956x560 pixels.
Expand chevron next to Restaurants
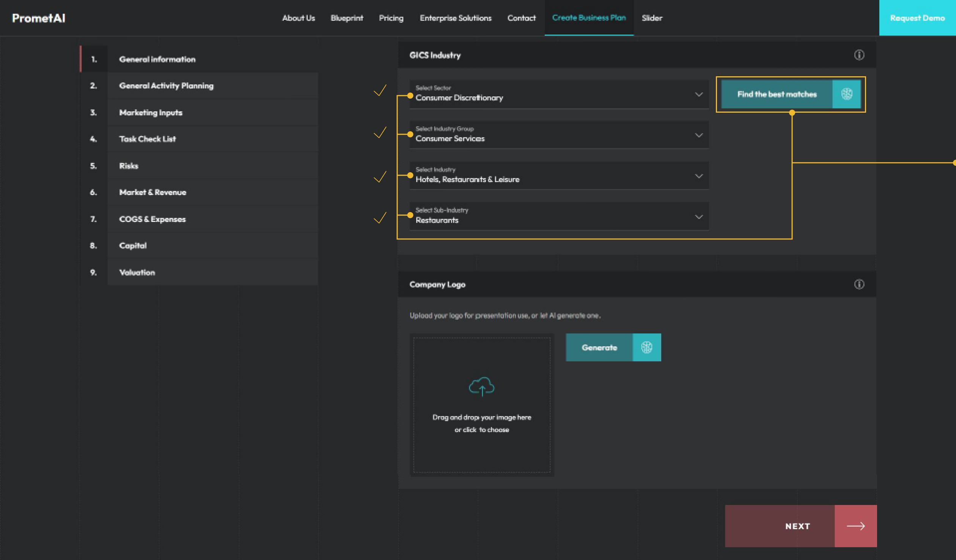(698, 217)
